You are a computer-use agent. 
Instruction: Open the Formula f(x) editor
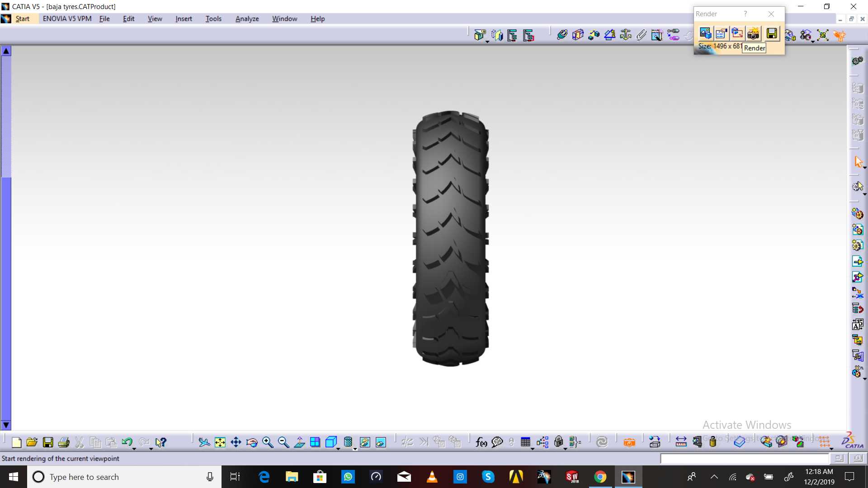[481, 442]
